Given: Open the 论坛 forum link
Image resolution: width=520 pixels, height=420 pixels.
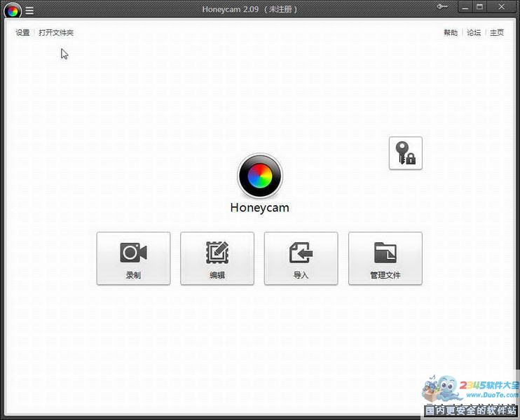Looking at the screenshot, I should [x=474, y=32].
